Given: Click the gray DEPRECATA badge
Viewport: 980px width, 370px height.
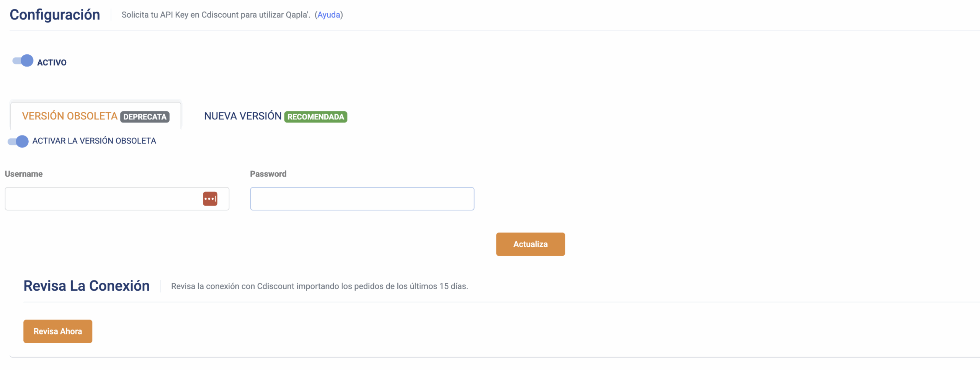Looking at the screenshot, I should click(145, 117).
